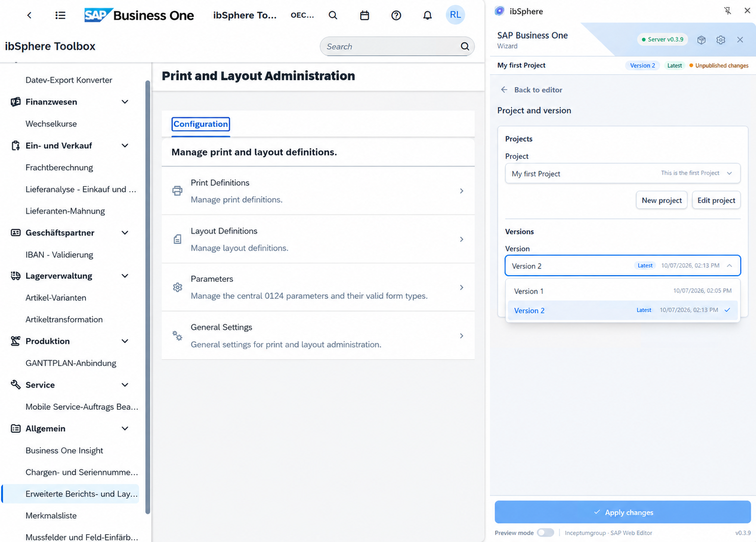
Task: Open Business One Insight in sidebar
Action: (x=64, y=450)
